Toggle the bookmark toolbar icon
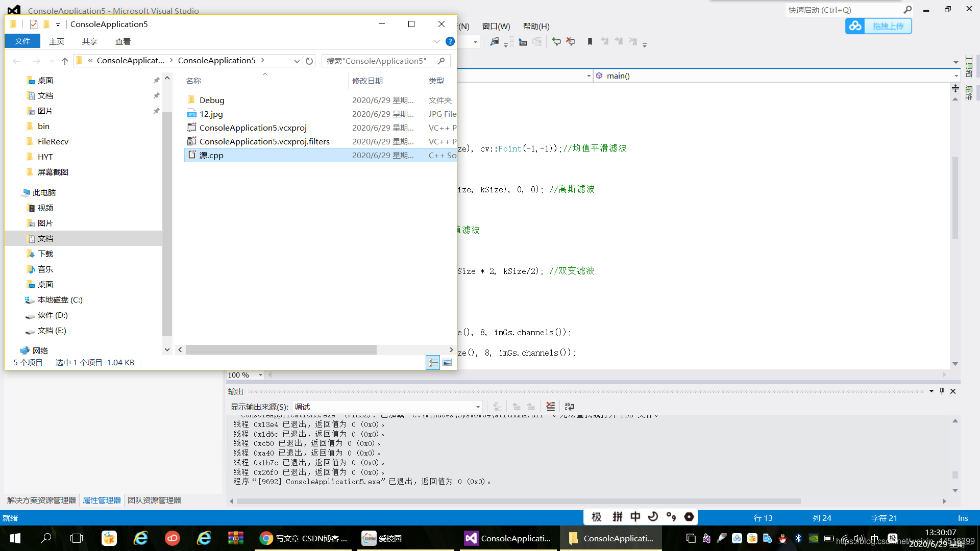 [590, 42]
